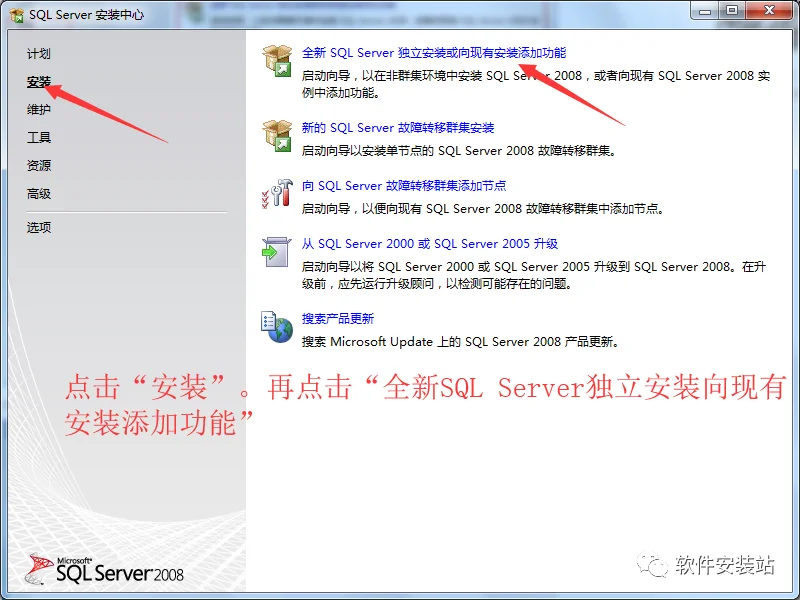This screenshot has width=800, height=600.
Task: Click the upgrade arrow icon beside 升级
Action: 276,252
